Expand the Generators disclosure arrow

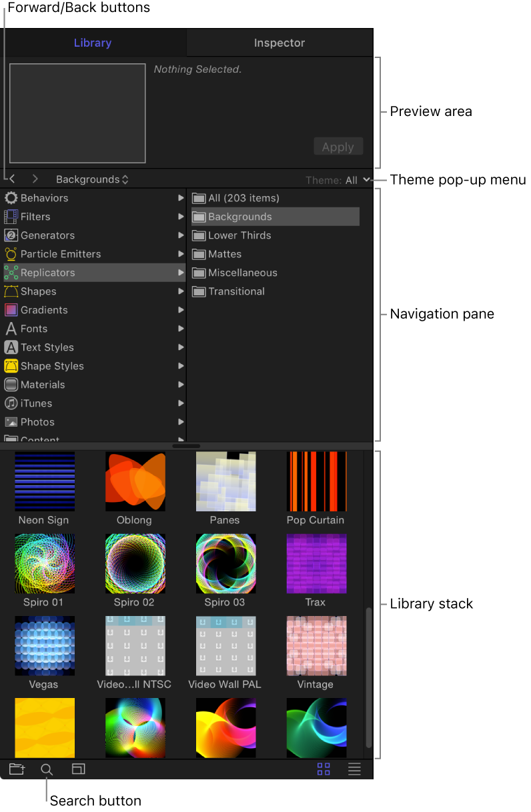181,235
